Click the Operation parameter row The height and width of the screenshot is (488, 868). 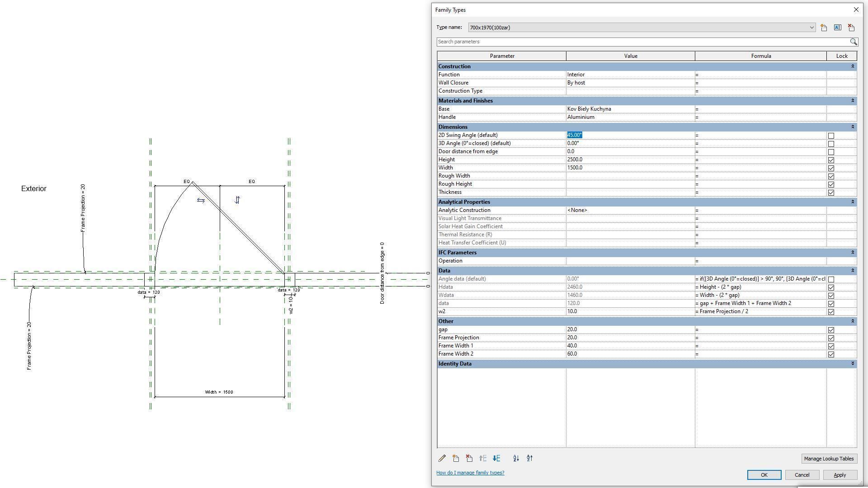pyautogui.click(x=646, y=261)
